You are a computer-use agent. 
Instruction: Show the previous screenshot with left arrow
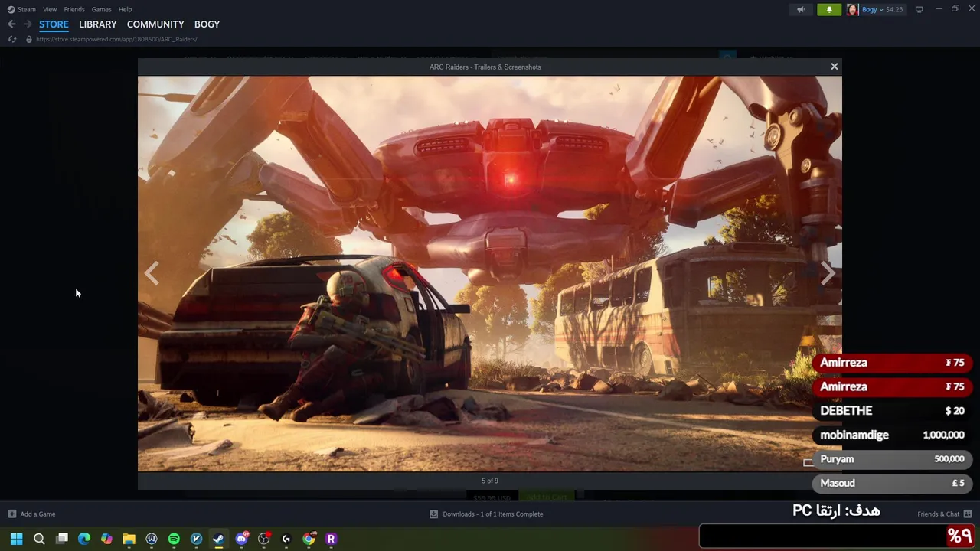click(x=152, y=273)
